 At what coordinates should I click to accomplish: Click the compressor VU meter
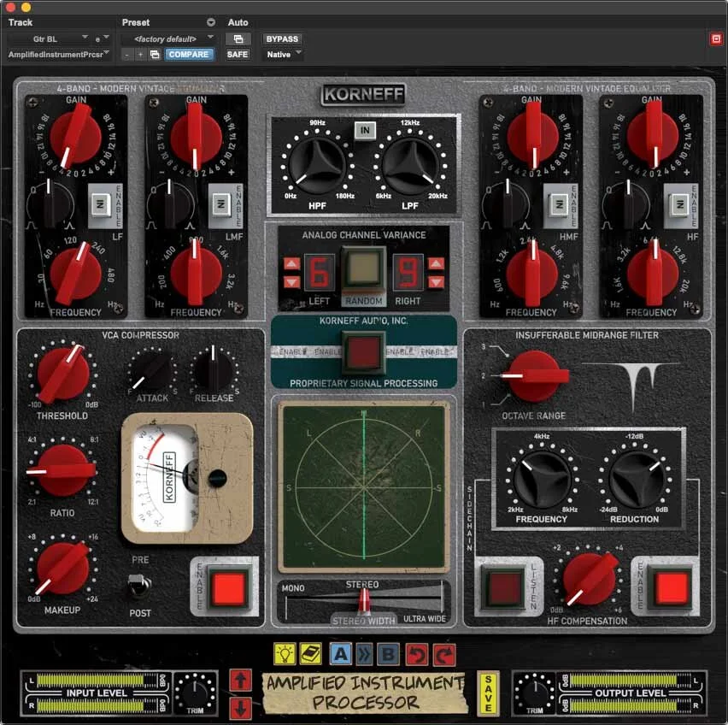click(x=186, y=479)
